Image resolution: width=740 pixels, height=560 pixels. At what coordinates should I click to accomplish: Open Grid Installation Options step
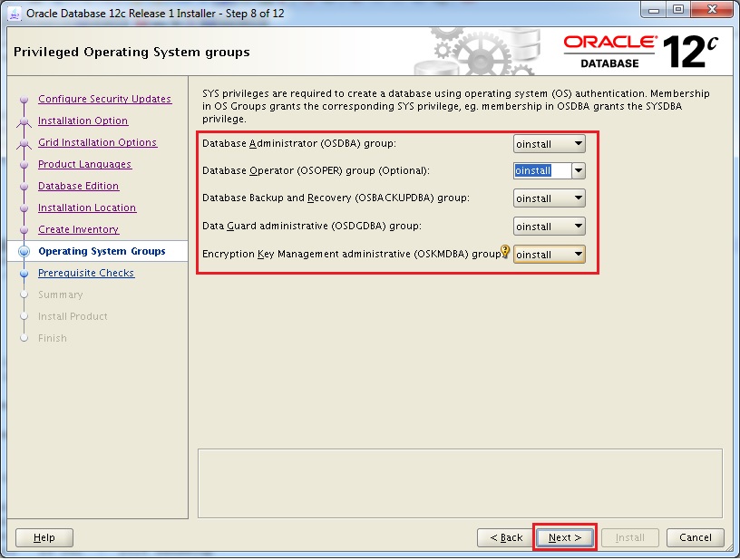point(97,142)
